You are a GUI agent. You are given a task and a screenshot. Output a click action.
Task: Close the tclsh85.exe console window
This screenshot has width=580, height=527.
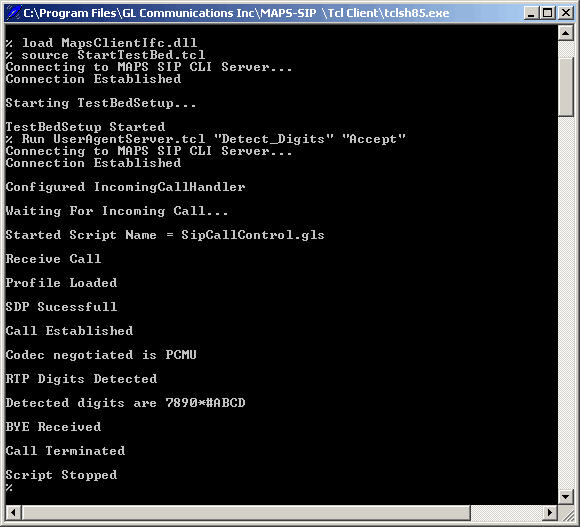(566, 13)
